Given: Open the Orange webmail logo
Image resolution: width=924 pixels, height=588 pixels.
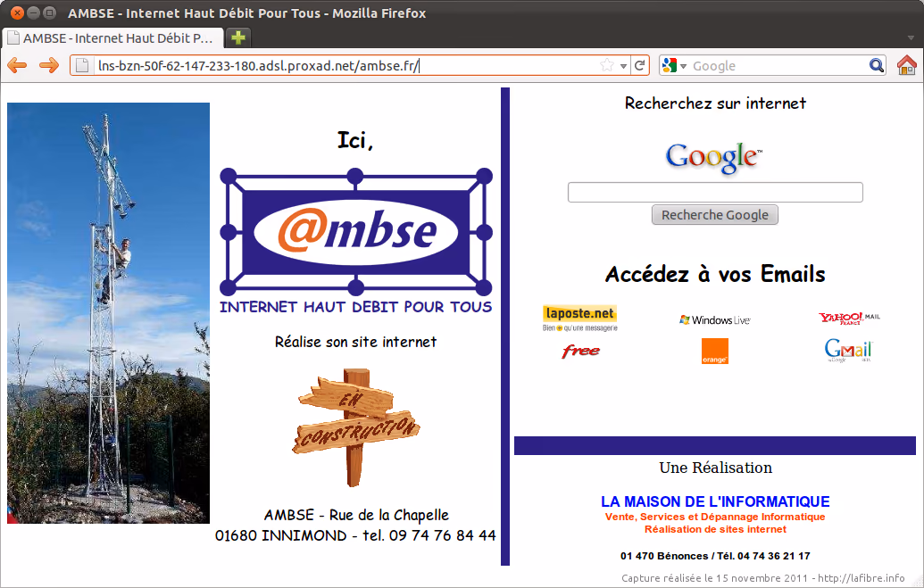Looking at the screenshot, I should pos(715,352).
